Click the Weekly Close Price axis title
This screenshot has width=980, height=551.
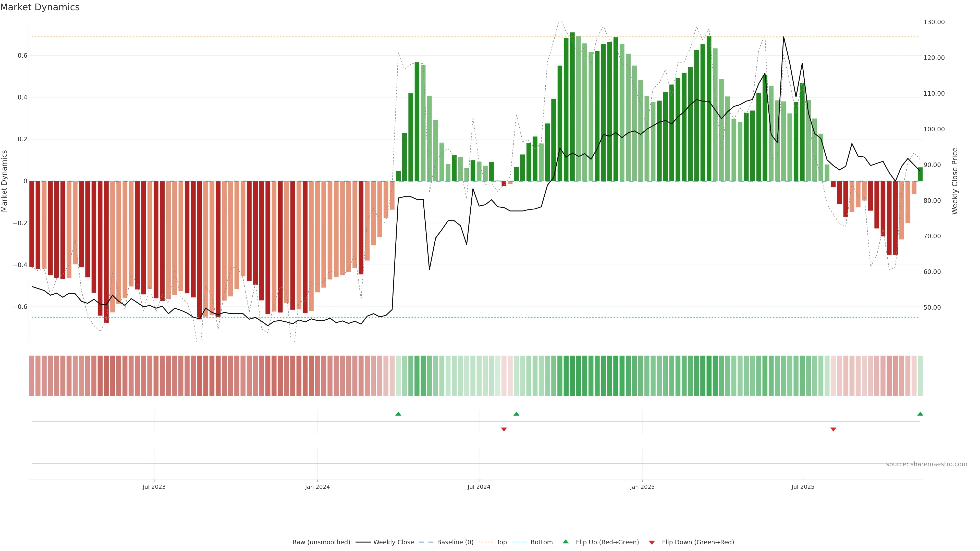(x=954, y=181)
